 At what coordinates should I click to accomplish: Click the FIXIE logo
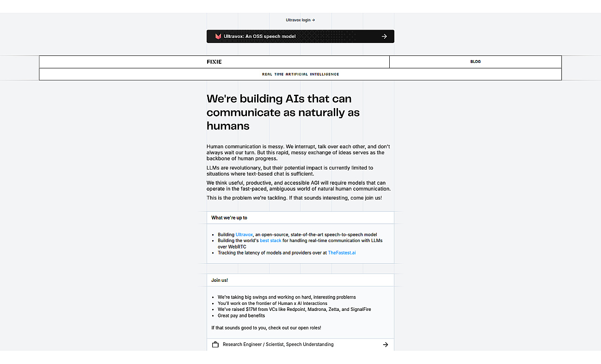point(214,62)
